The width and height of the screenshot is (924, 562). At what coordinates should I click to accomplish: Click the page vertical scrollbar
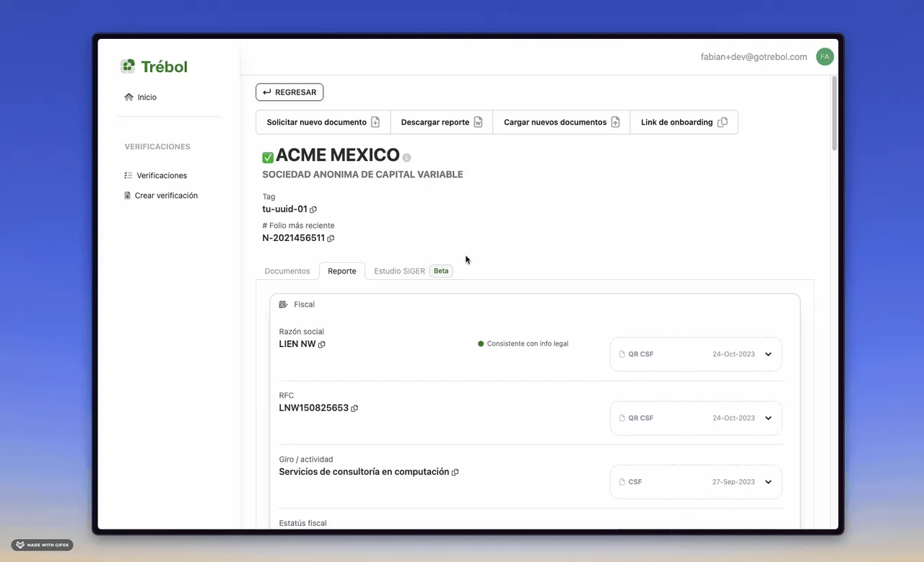click(x=834, y=113)
